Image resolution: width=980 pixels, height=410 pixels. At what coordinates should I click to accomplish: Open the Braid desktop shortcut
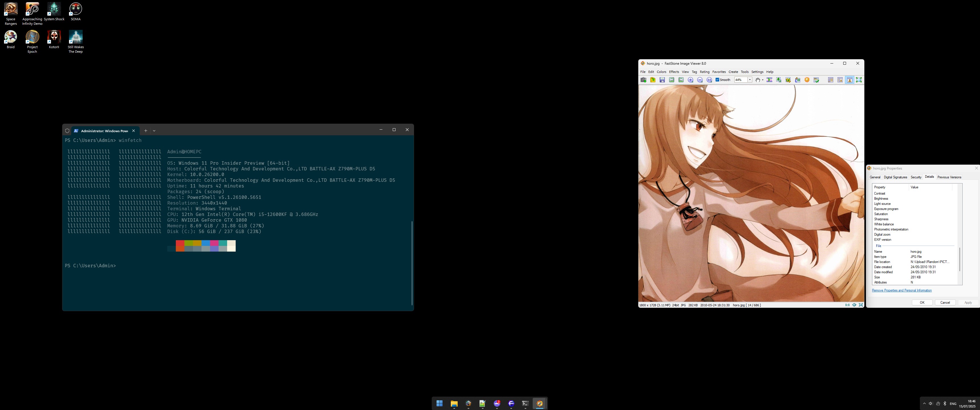pos(11,40)
